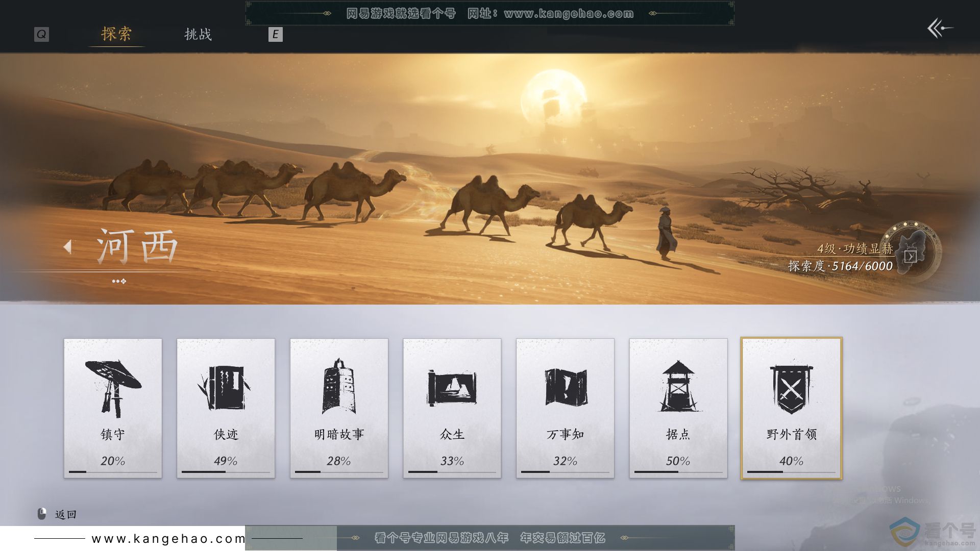This screenshot has height=551, width=980.
Task: Click the 河西 region title
Action: click(x=137, y=246)
